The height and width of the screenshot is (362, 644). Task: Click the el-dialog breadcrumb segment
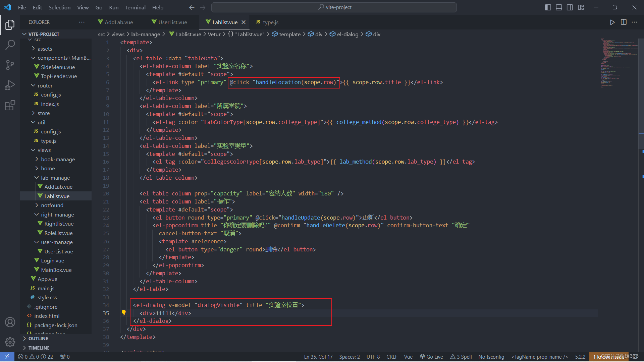347,34
